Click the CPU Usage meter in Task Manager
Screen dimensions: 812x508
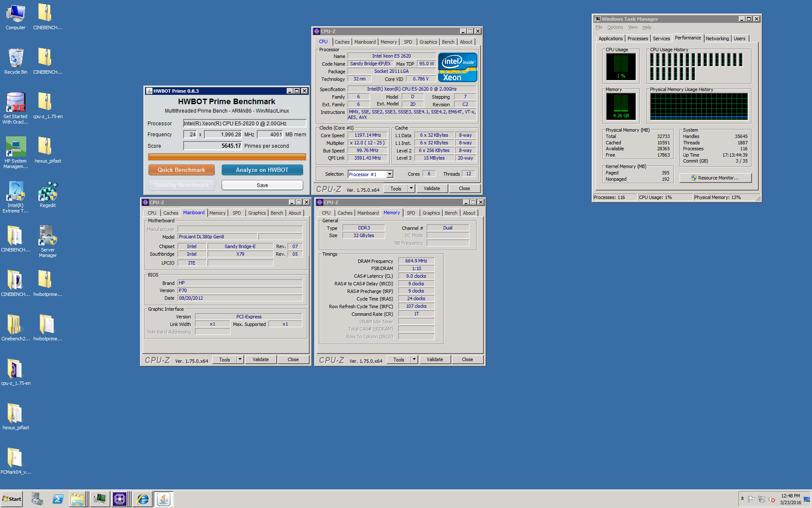click(x=620, y=66)
